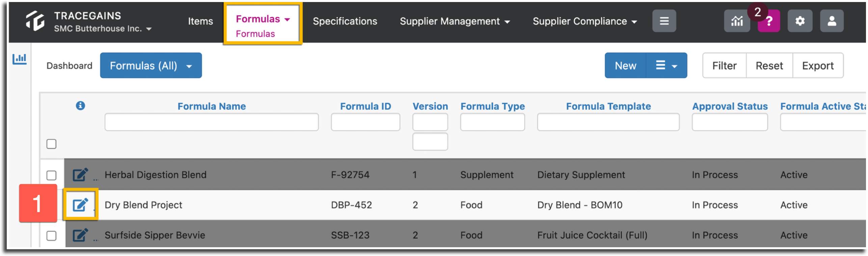The height and width of the screenshot is (256, 868).
Task: Check the Surfside Sipper Bevvie row checkbox
Action: tap(51, 235)
